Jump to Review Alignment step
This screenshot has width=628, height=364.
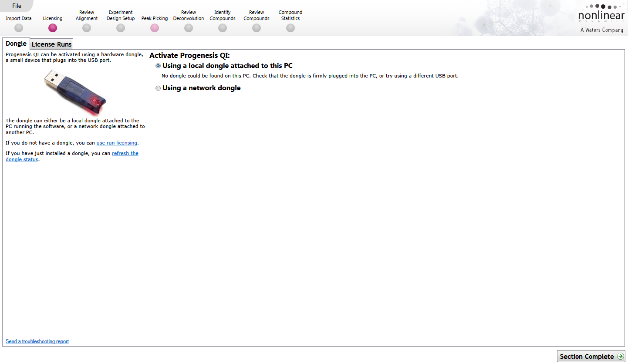pos(87,21)
